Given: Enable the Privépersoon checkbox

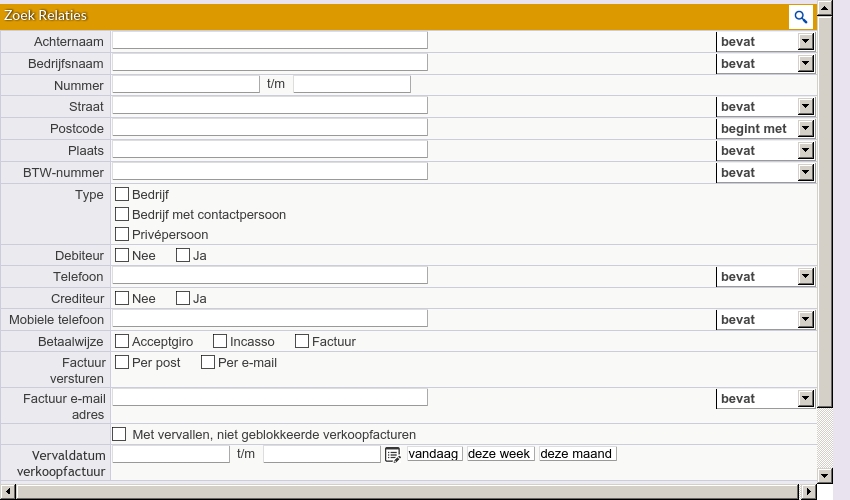Looking at the screenshot, I should [122, 235].
